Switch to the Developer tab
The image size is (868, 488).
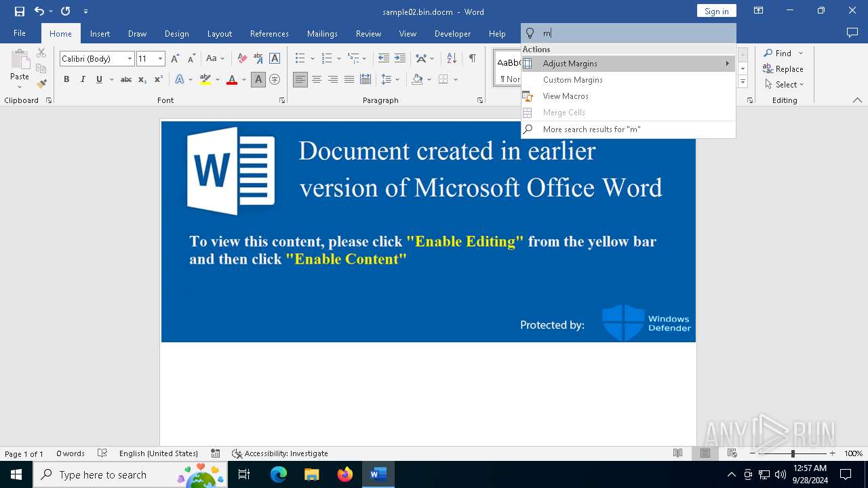coord(453,33)
